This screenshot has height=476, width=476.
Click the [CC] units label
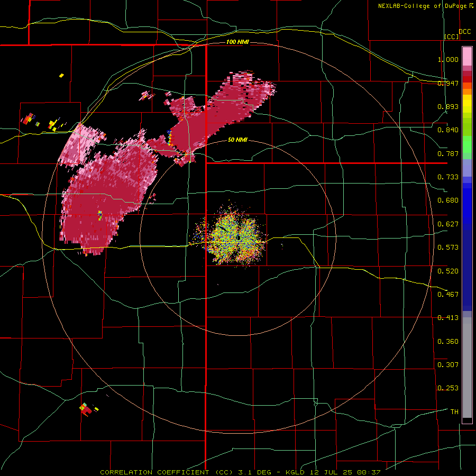pos(452,36)
